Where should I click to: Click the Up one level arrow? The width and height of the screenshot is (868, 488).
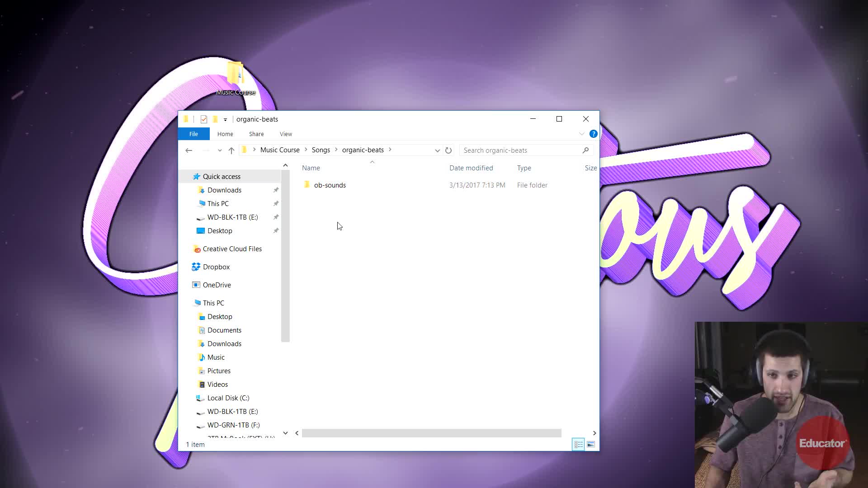click(231, 150)
